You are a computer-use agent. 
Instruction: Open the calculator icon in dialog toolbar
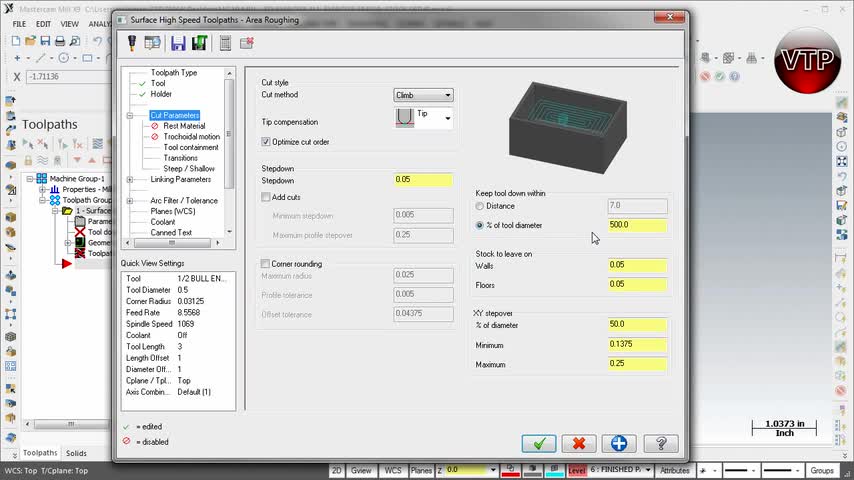225,43
